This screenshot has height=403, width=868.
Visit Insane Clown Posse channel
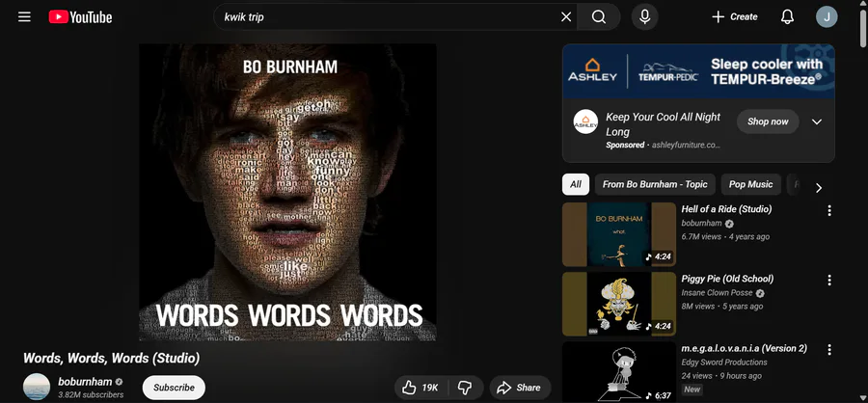[x=718, y=293]
